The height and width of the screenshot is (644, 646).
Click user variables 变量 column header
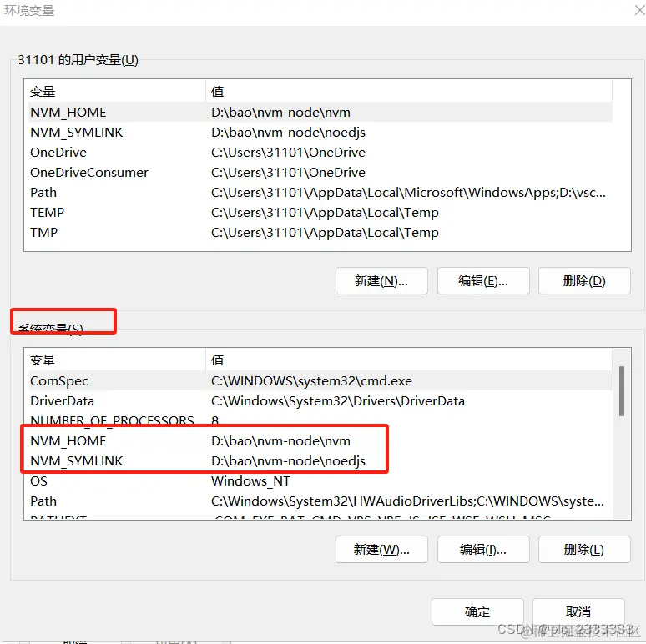tap(117, 92)
